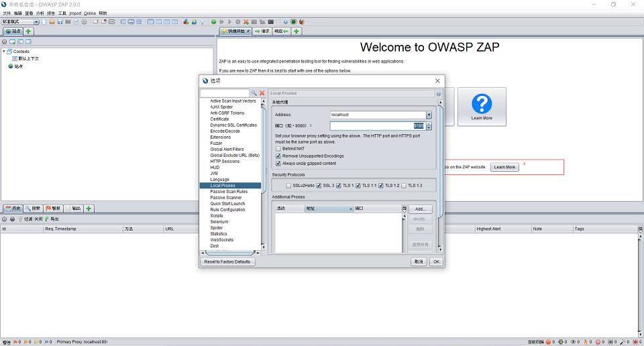Toggle the SSL 3 protocol checkbox
Viewport: 644px width, 346px height.
[x=319, y=186]
